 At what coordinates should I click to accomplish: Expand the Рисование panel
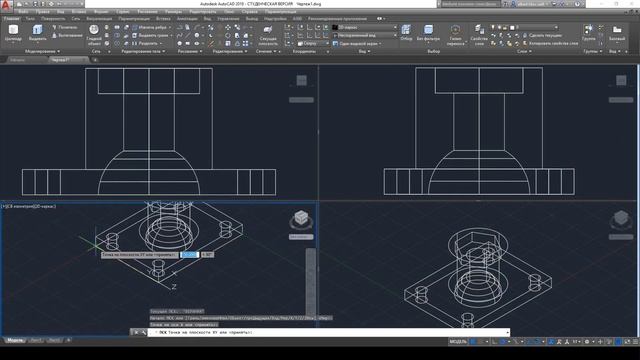click(190, 51)
